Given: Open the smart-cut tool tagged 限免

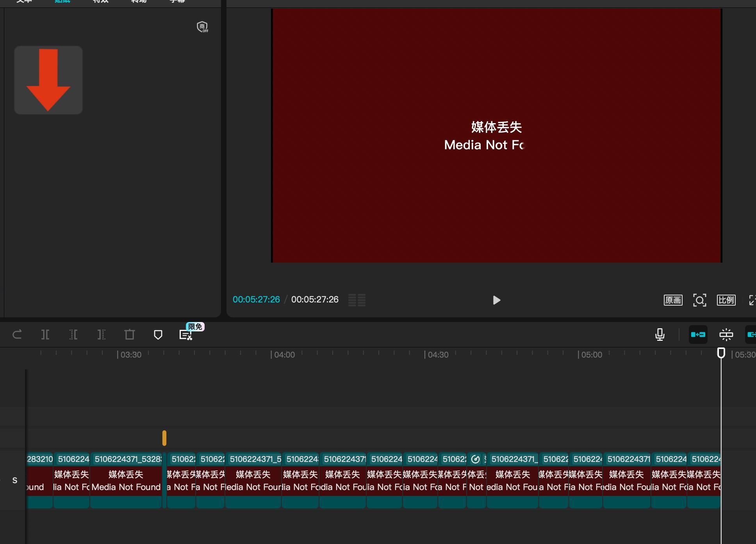Looking at the screenshot, I should click(186, 335).
